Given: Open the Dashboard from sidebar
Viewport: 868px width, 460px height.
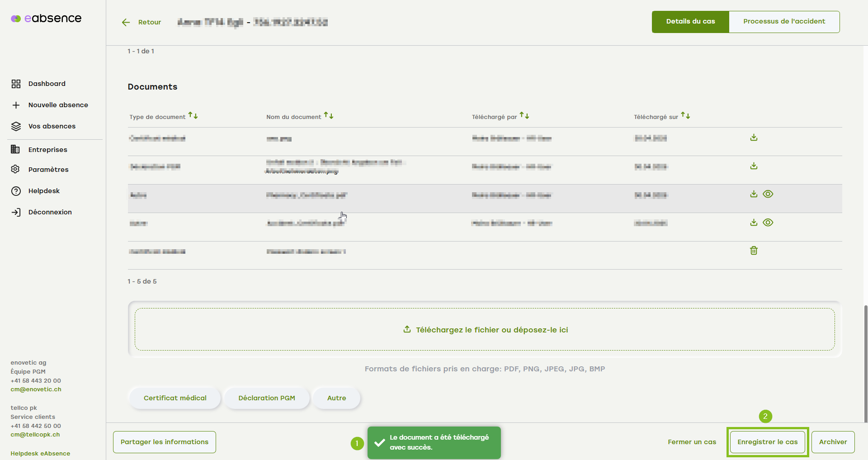Looking at the screenshot, I should point(47,84).
